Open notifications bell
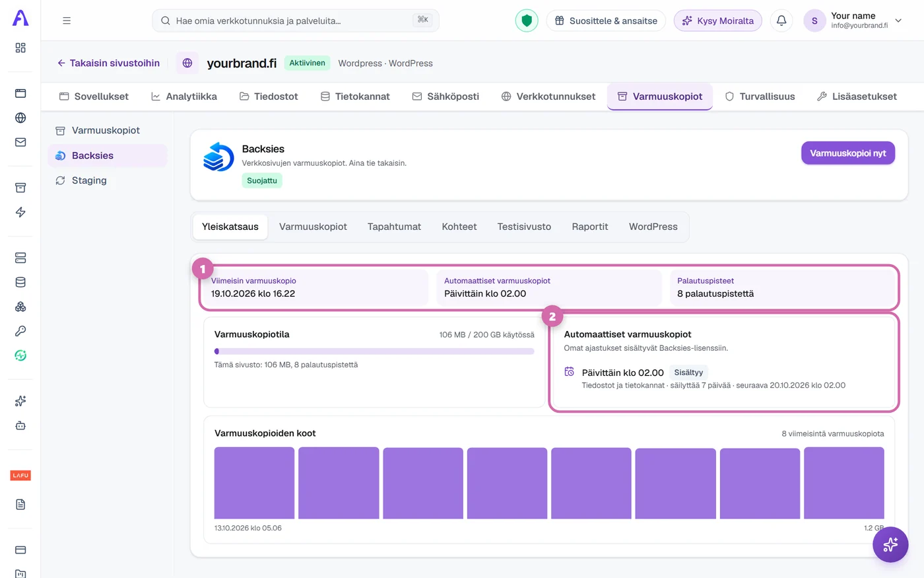 [781, 20]
